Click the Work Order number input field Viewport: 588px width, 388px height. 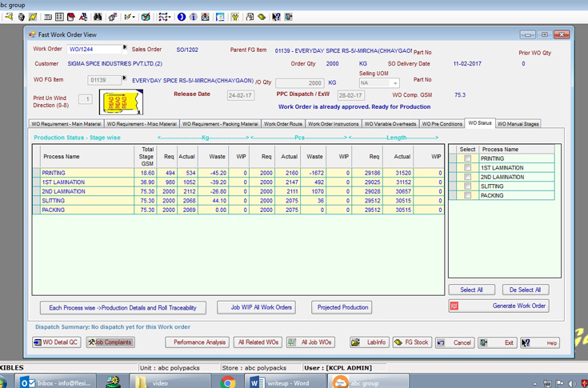click(x=94, y=50)
